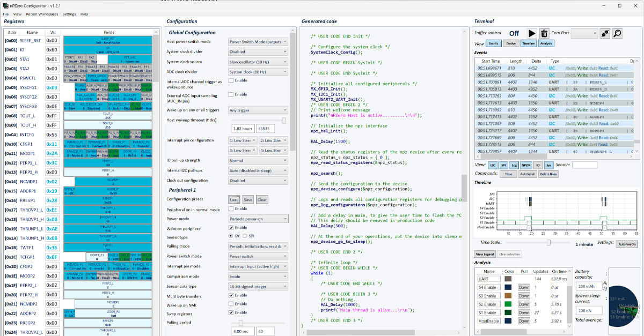Screen dimensions: 644x336
Task: Expand the Com Port dropdown
Action: click(584, 33)
